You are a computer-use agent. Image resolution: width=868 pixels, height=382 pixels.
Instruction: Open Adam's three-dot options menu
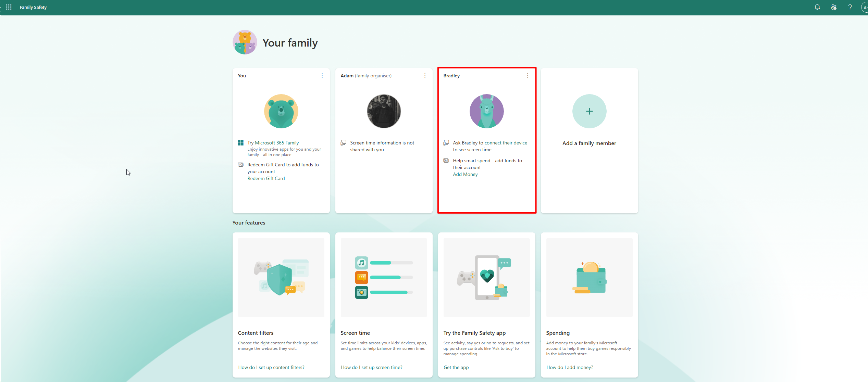click(425, 76)
